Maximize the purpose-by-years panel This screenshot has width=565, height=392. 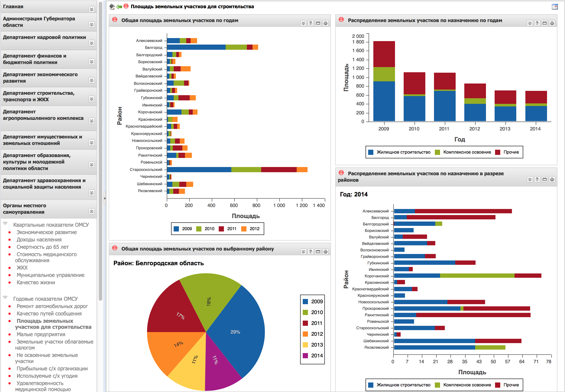pos(544,23)
